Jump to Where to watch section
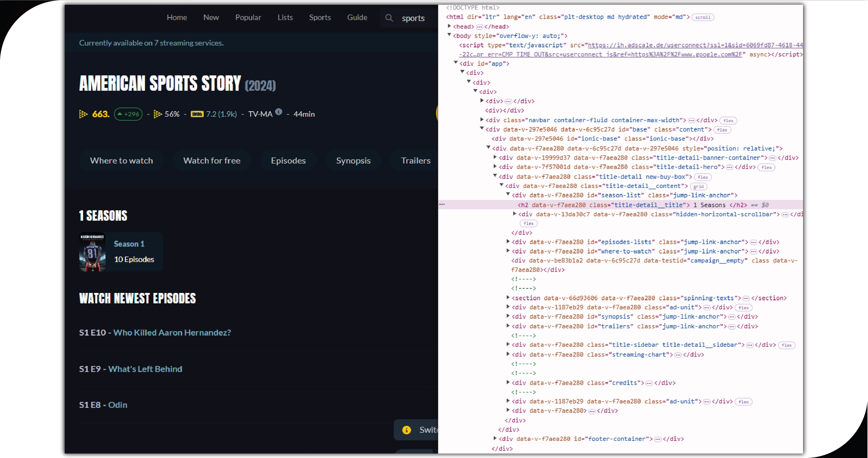Screen dimensions: 868x458 (x=121, y=161)
